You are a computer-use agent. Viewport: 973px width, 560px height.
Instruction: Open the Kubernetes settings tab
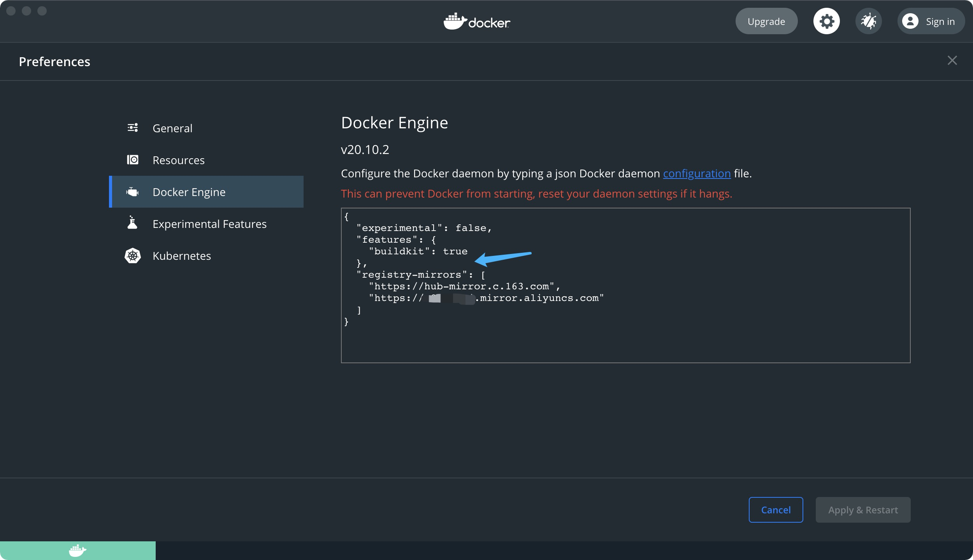(x=206, y=255)
